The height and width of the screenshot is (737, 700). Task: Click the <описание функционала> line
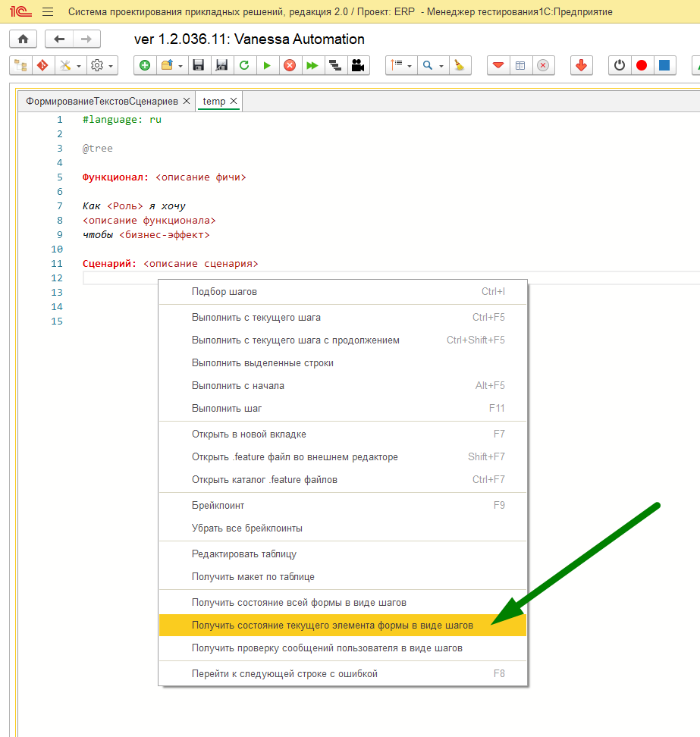click(149, 221)
